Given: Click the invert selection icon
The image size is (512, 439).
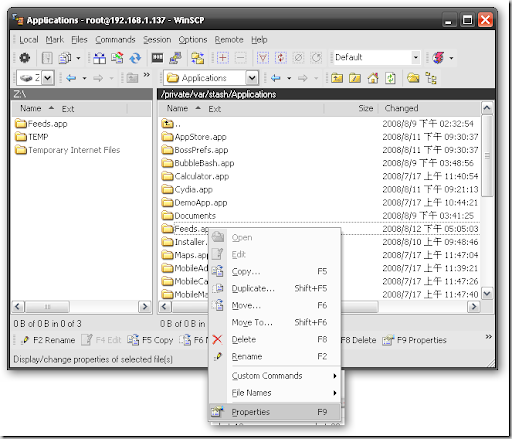Looking at the screenshot, I should [281, 58].
